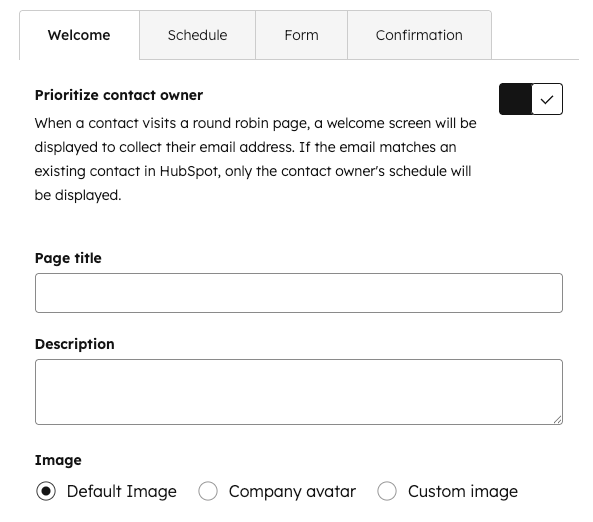Switch to the Welcome tab
The height and width of the screenshot is (522, 593).
pyautogui.click(x=79, y=35)
